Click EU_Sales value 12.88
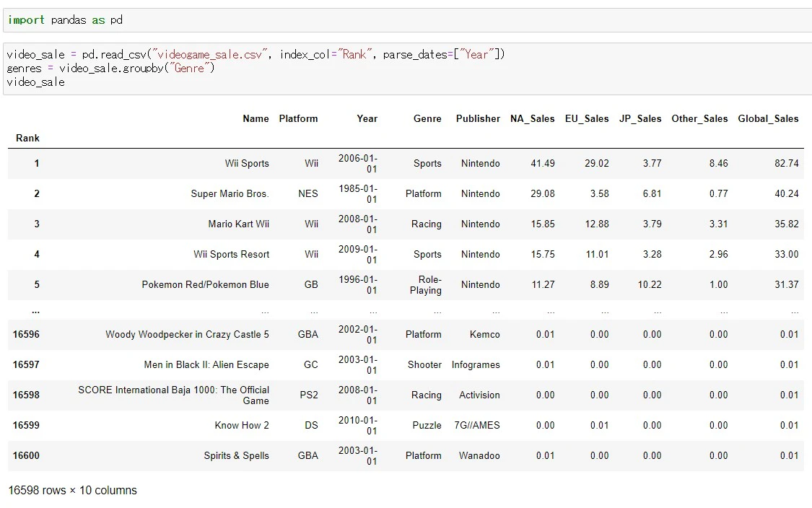 pos(597,224)
